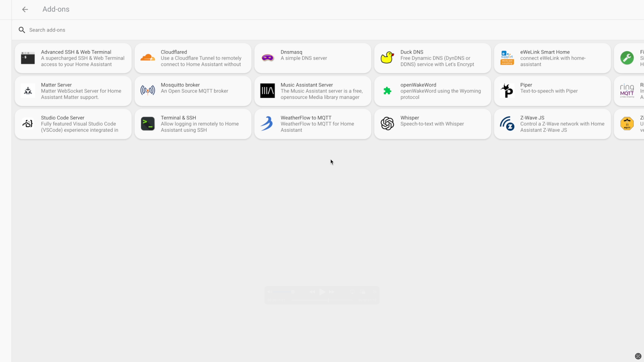The image size is (644, 362).
Task: Click the search magnifier icon
Action: click(x=22, y=30)
